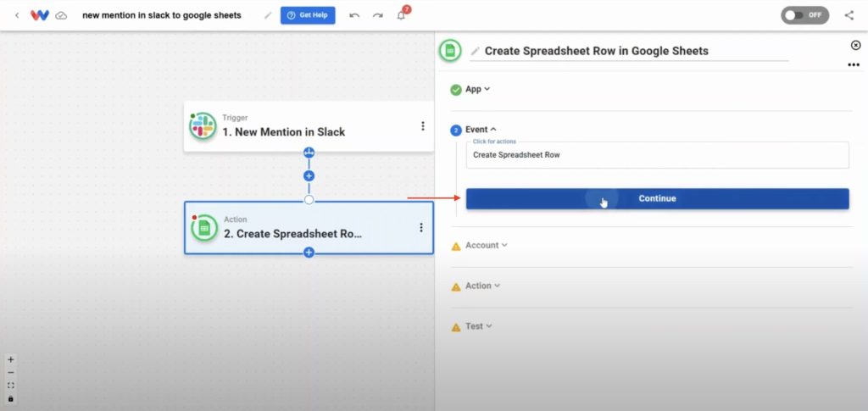Image resolution: width=868 pixels, height=411 pixels.
Task: Expand the Action section
Action: pyautogui.click(x=482, y=286)
